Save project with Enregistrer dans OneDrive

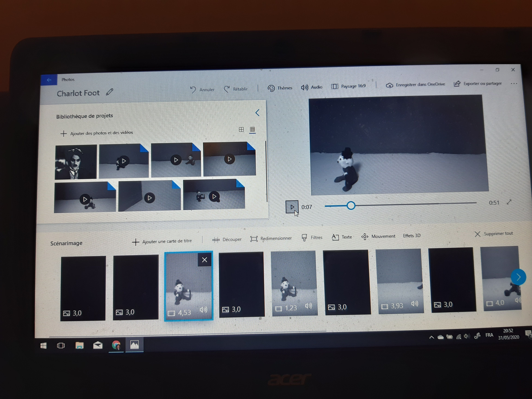(x=415, y=85)
